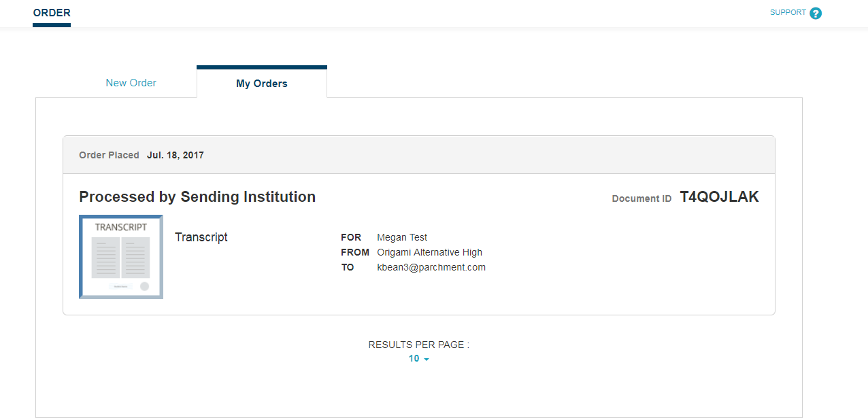868x418 pixels.
Task: Click the results per page value 10
Action: coord(414,359)
